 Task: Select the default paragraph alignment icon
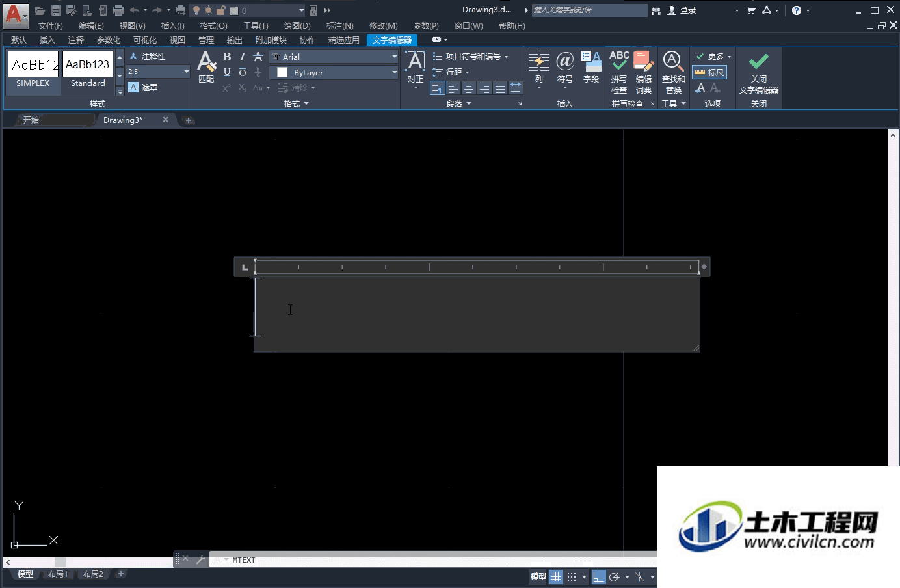(438, 88)
